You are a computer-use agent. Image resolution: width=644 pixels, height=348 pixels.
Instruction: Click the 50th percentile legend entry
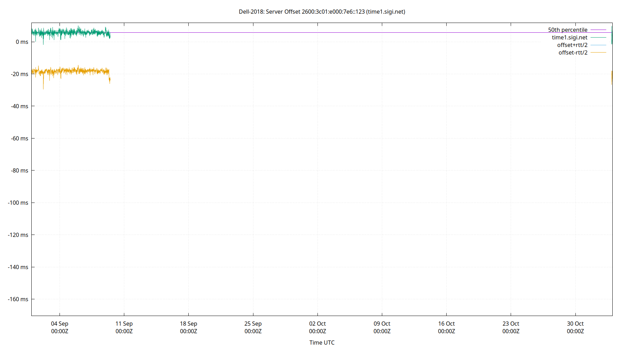[568, 30]
